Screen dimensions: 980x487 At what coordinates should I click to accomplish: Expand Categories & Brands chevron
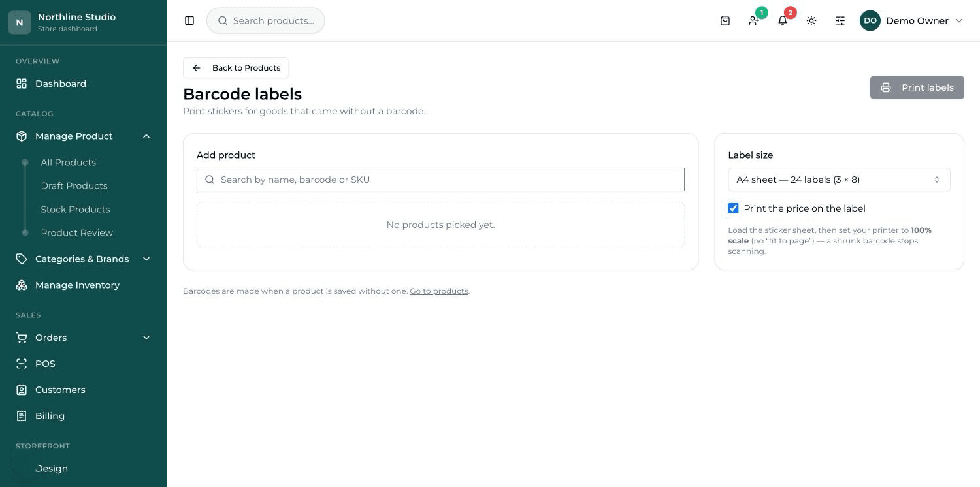[146, 259]
